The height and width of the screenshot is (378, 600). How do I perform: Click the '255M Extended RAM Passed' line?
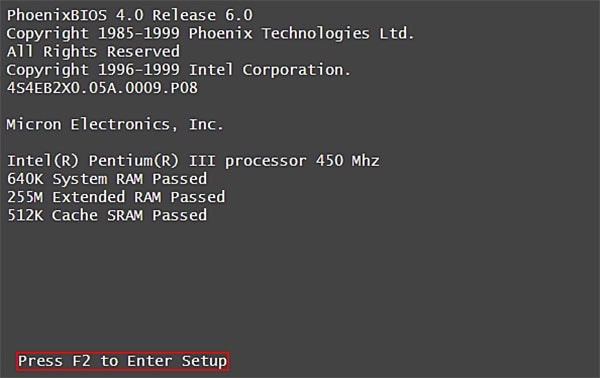coord(116,197)
